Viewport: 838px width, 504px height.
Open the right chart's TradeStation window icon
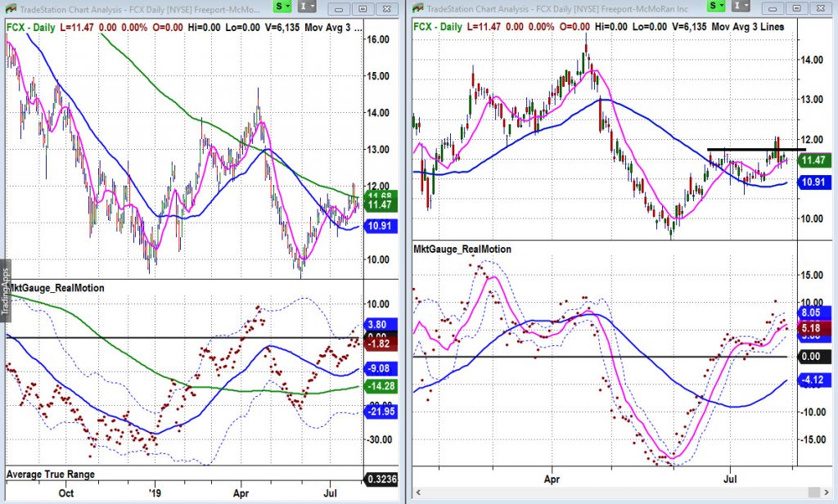(x=417, y=9)
